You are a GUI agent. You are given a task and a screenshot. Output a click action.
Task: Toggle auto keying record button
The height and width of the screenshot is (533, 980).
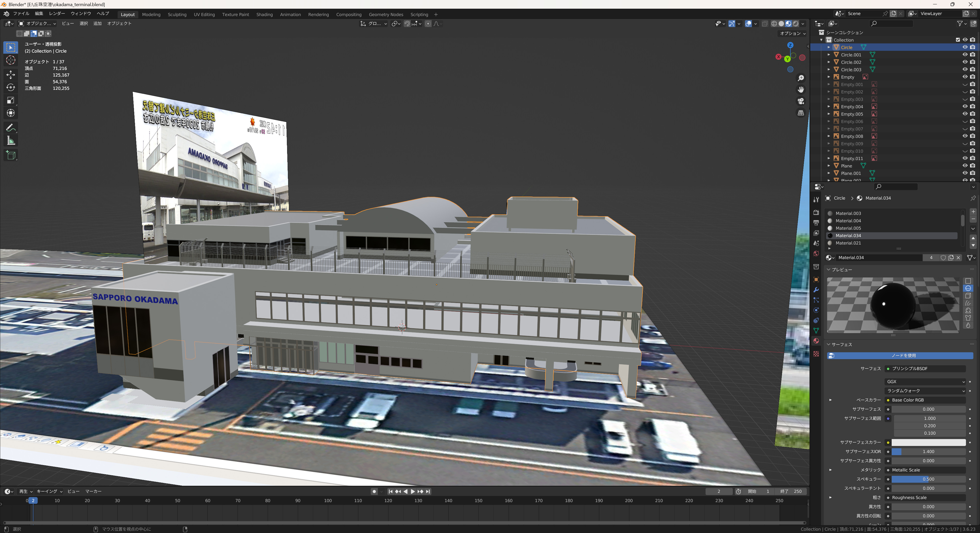(374, 492)
